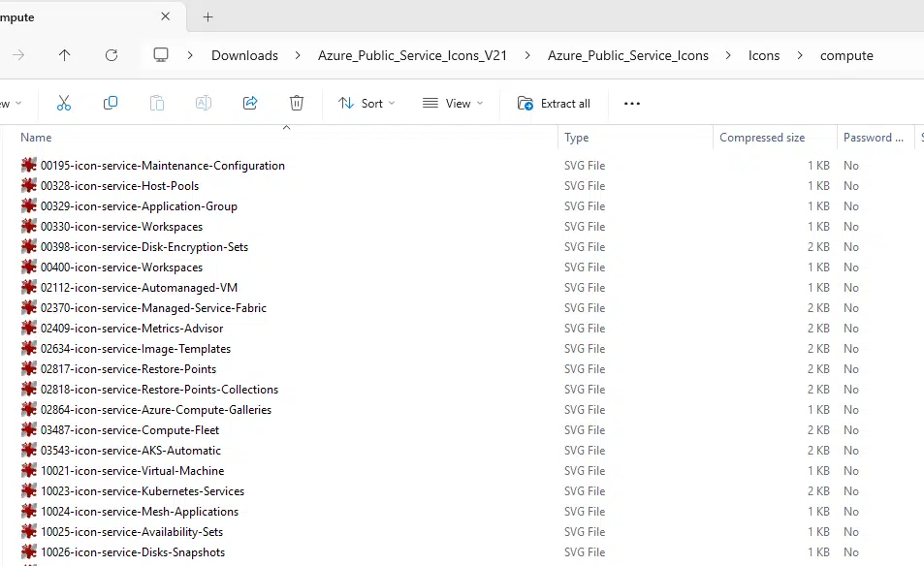Navigate to Downloads via breadcrumb
924x566 pixels.
click(x=244, y=55)
